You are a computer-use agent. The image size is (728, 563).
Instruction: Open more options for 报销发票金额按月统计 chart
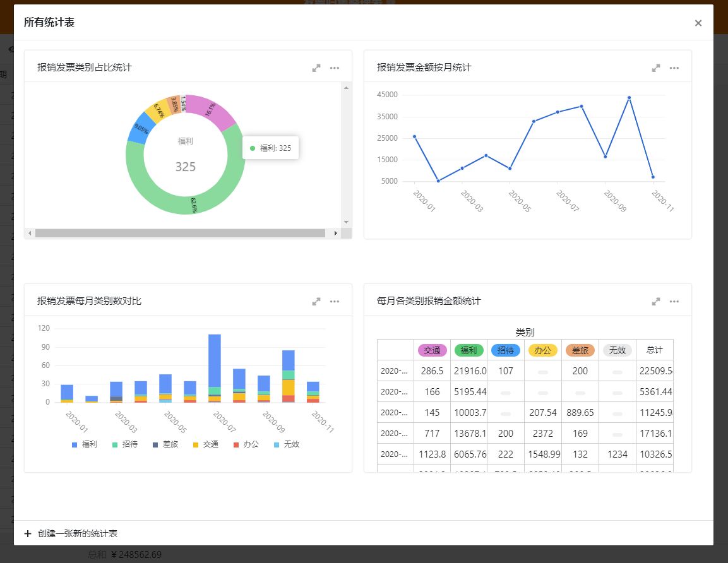coord(674,68)
